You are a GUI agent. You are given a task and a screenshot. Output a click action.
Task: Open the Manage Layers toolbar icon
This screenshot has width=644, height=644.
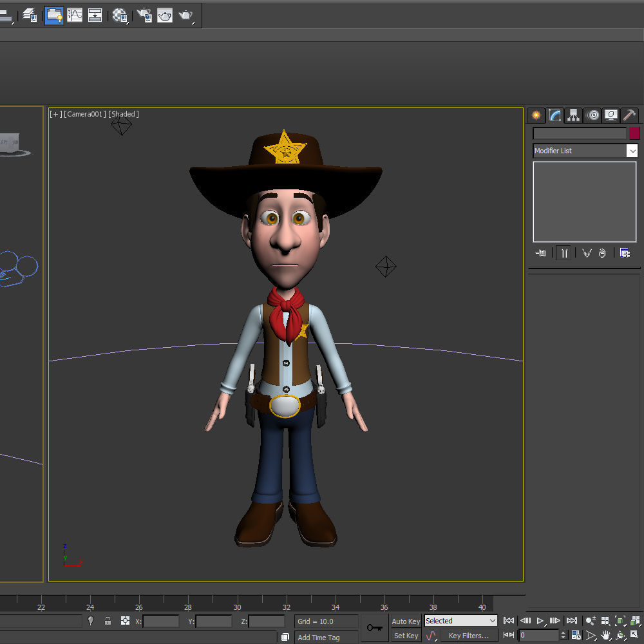[30, 15]
